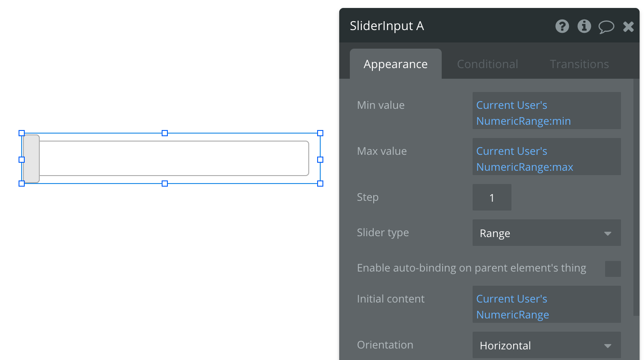Enable auto-binding on parent element's thing

click(613, 269)
